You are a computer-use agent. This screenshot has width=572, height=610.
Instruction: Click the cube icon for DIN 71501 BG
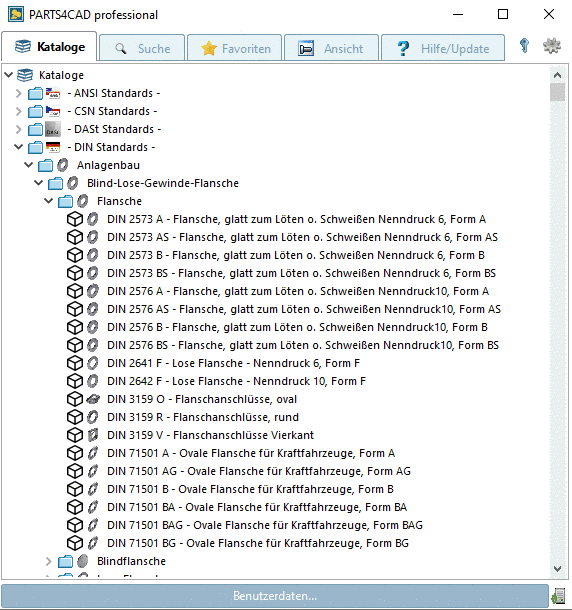[75, 543]
